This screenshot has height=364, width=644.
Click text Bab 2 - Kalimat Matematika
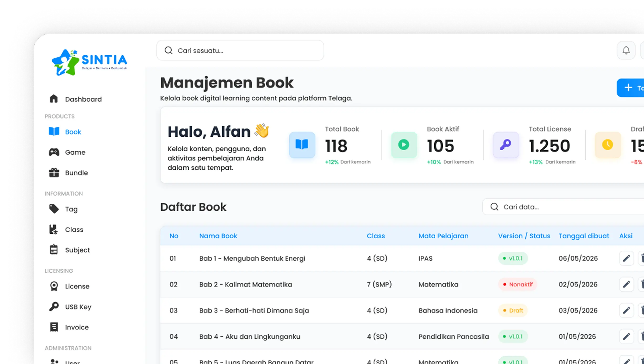245,284
